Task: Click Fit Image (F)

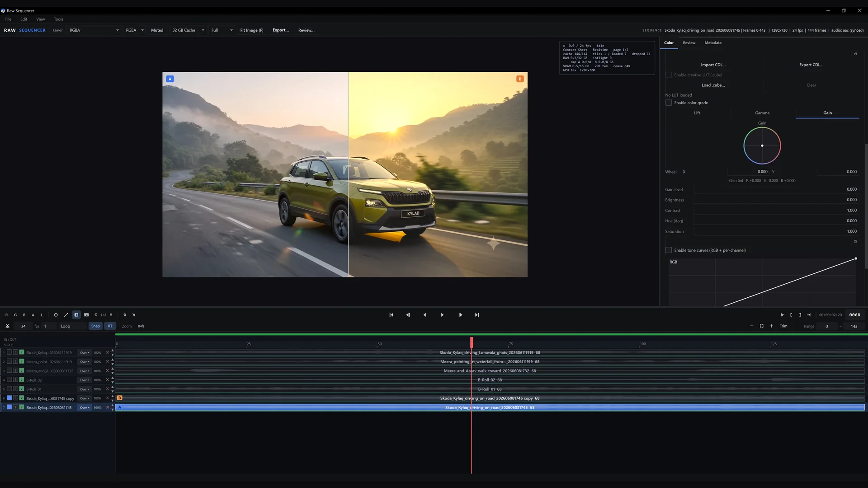Action: pyautogui.click(x=252, y=30)
